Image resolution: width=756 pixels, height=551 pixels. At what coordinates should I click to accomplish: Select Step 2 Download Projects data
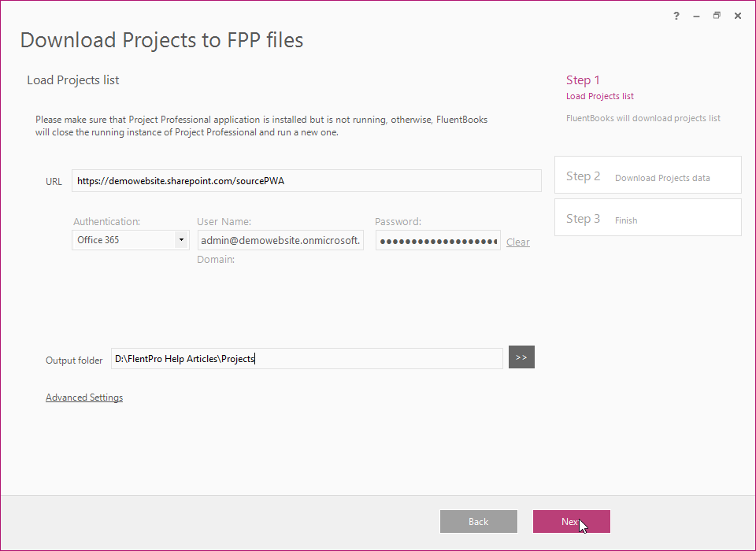pyautogui.click(x=648, y=175)
